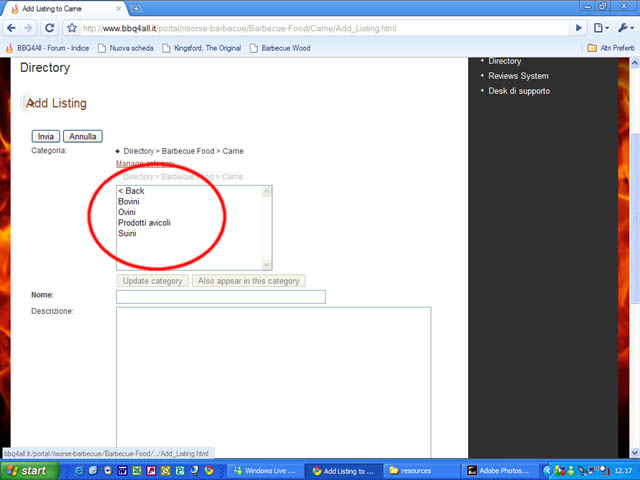Switch to the Windows Live taskbar window

pyautogui.click(x=266, y=471)
